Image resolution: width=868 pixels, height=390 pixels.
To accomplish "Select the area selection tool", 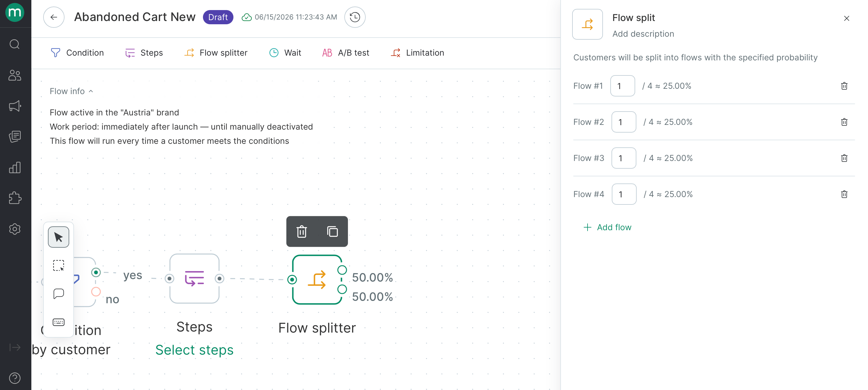I will coord(58,265).
